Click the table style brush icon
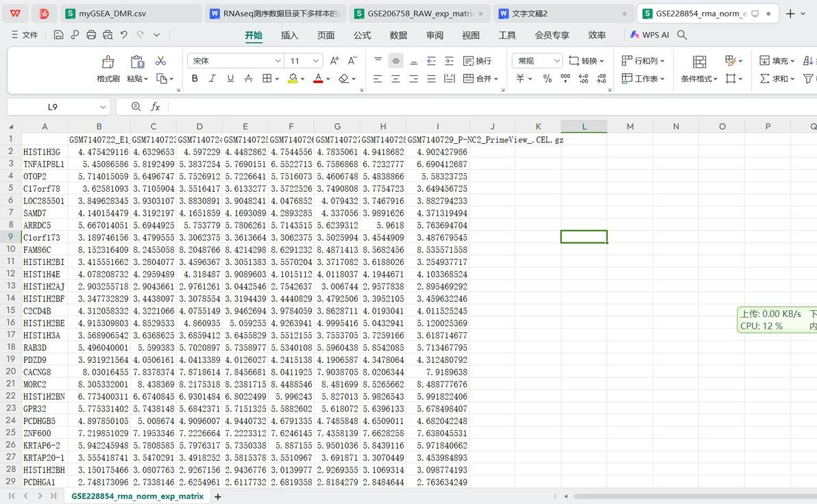This screenshot has width=817, height=504. click(x=731, y=61)
